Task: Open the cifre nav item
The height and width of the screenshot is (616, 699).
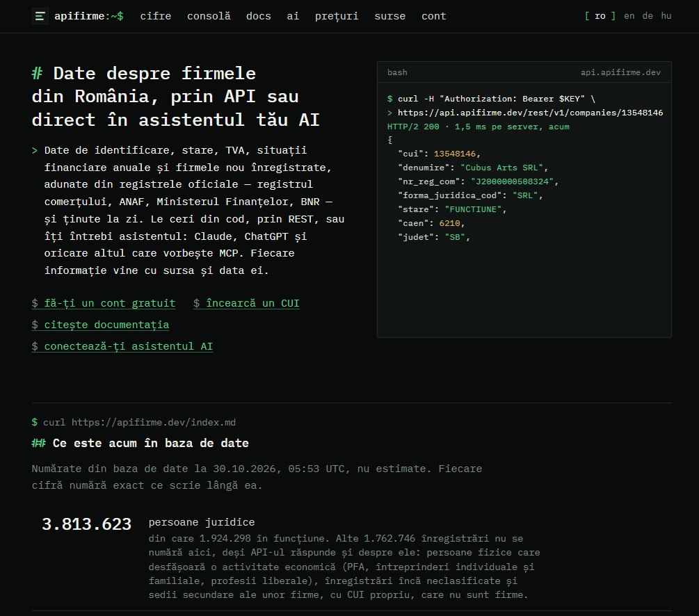Action: point(156,16)
